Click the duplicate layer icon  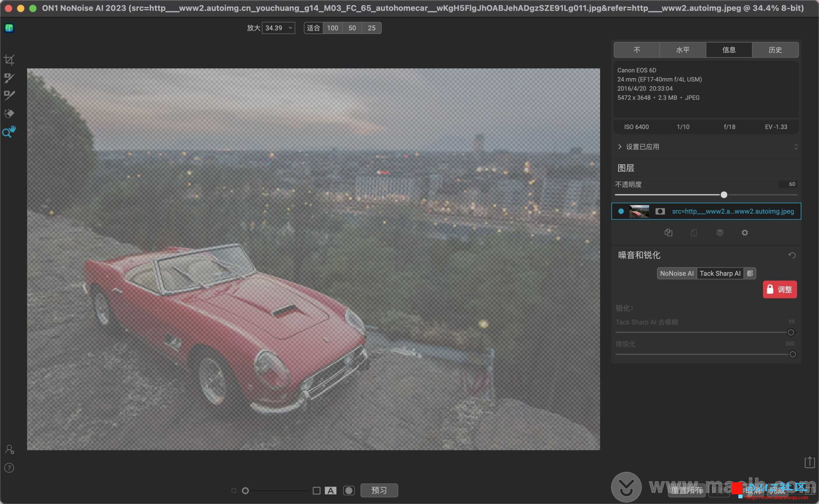pyautogui.click(x=668, y=232)
